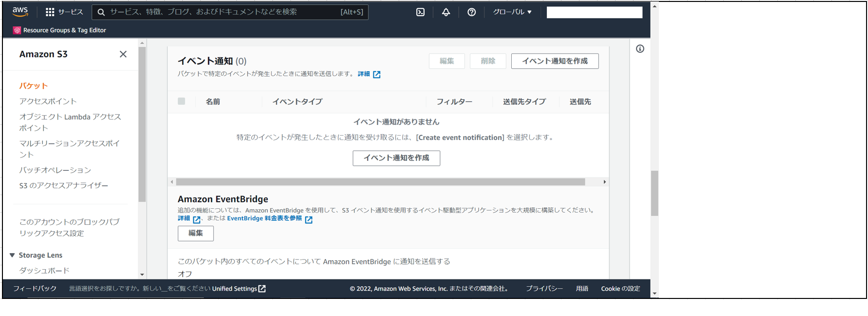Click the Resource Groups & Tag Editor icon
The image size is (868, 316).
pyautogui.click(x=17, y=30)
